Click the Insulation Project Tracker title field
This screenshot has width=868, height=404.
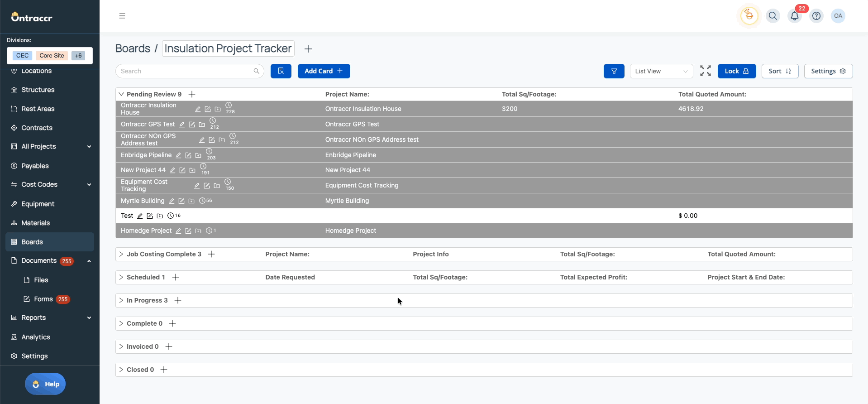(x=228, y=48)
